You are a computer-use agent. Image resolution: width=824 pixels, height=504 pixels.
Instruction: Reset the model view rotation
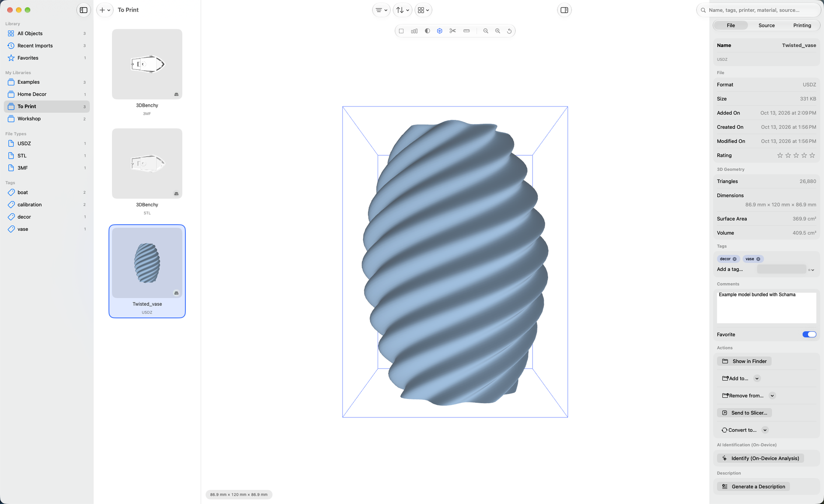(509, 31)
